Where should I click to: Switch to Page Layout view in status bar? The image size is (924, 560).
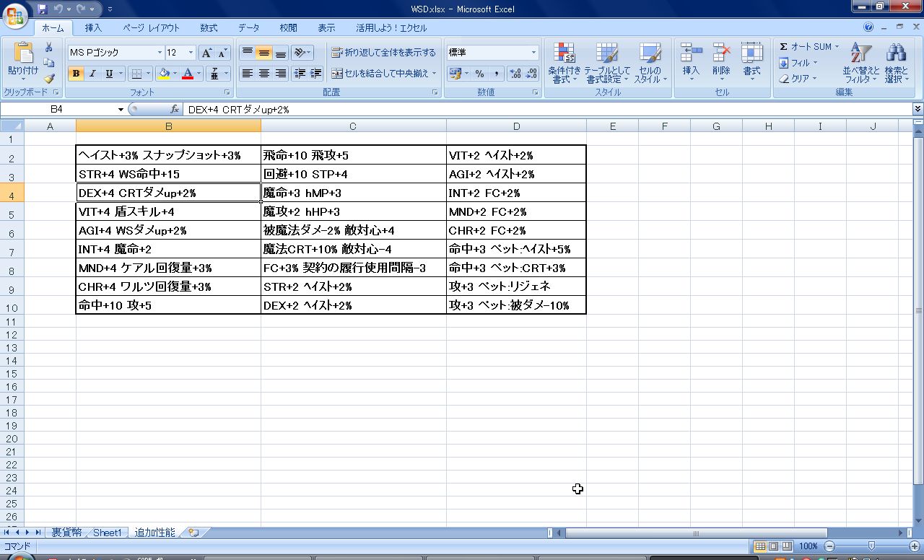pyautogui.click(x=773, y=546)
